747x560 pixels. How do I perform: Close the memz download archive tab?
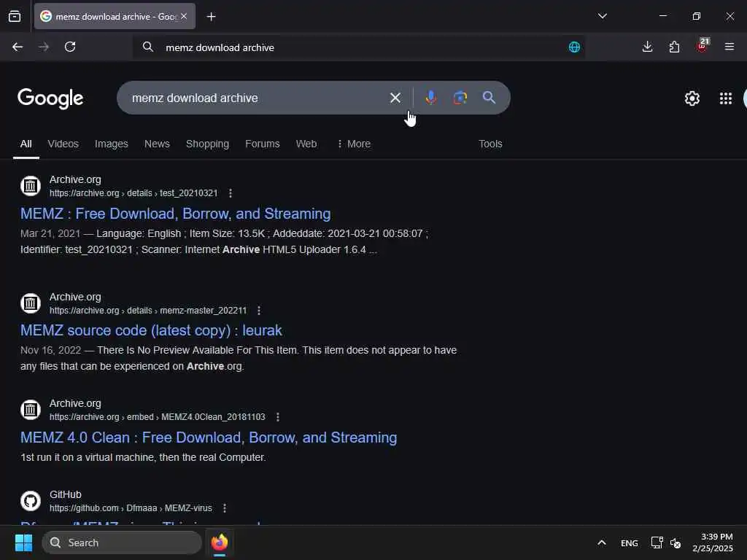click(x=184, y=16)
